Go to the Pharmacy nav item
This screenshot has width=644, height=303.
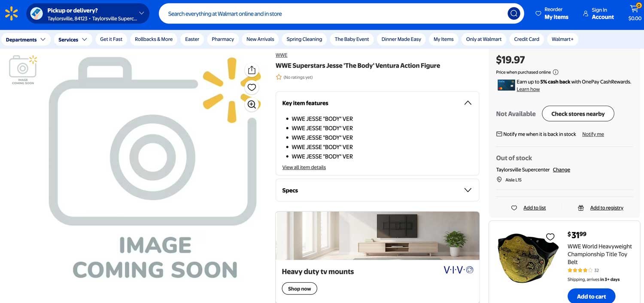(222, 39)
